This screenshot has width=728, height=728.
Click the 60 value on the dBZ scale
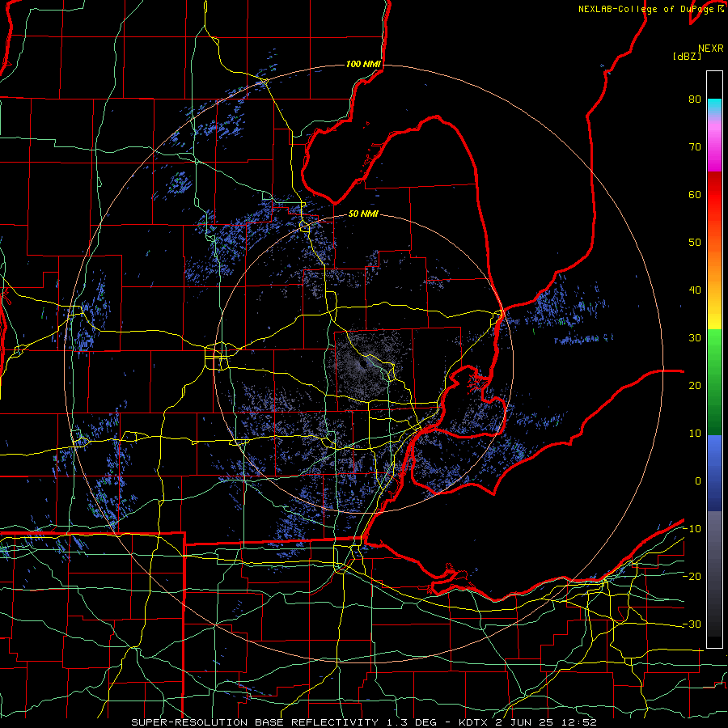pos(695,194)
